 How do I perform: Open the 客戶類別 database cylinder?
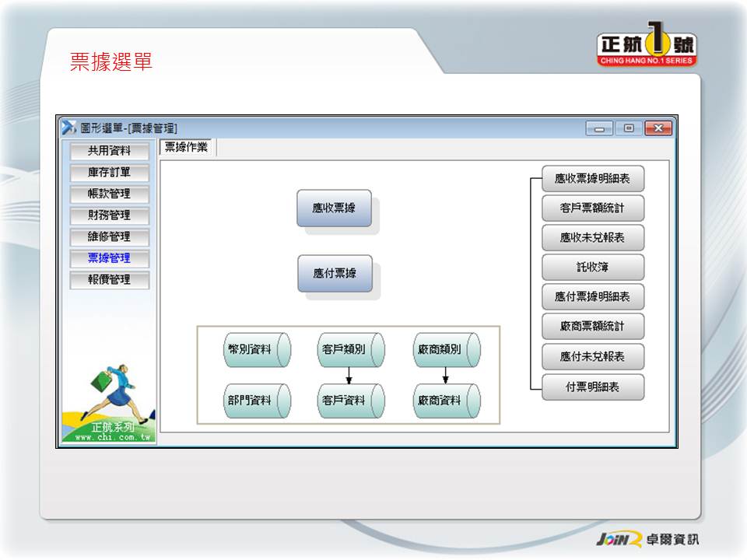click(x=351, y=350)
